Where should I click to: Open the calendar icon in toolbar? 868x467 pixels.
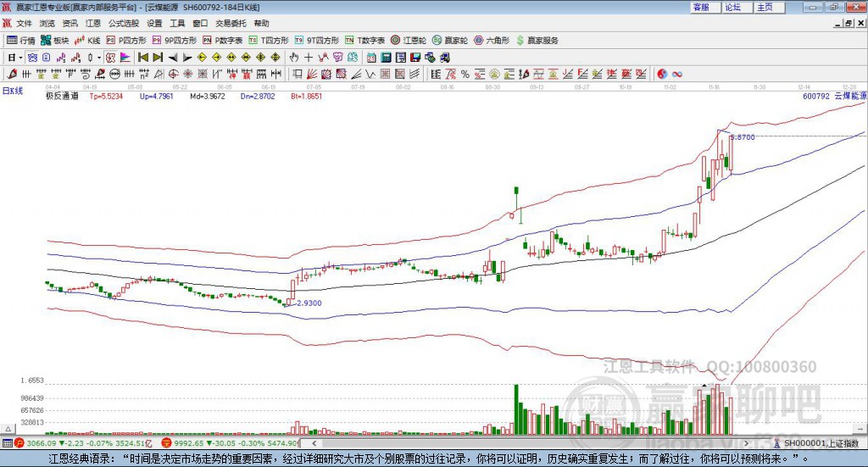click(371, 58)
